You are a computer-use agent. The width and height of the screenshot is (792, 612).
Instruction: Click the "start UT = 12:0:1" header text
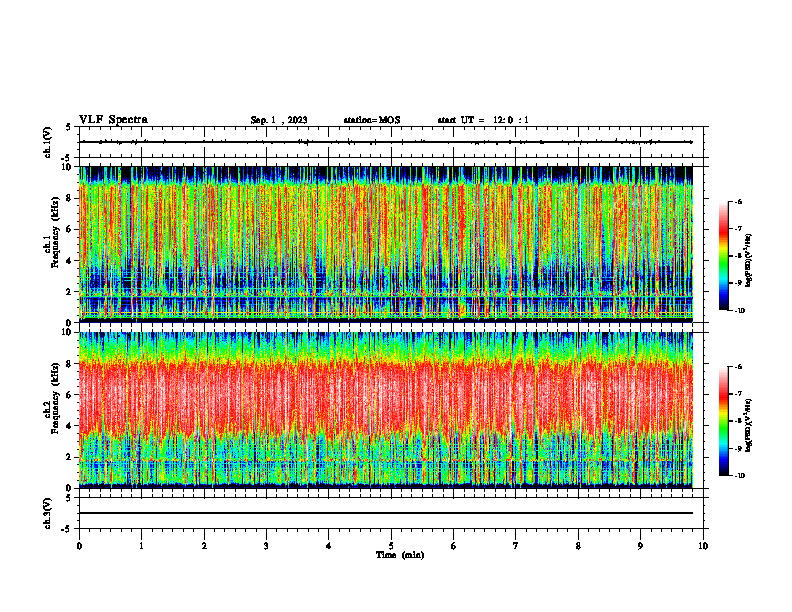(x=483, y=120)
